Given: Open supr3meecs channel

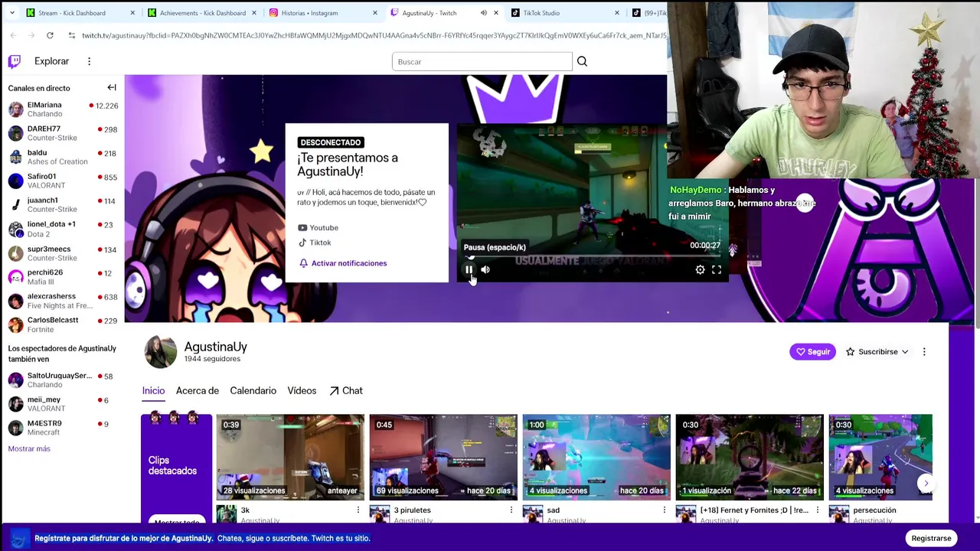Looking at the screenshot, I should coord(63,253).
